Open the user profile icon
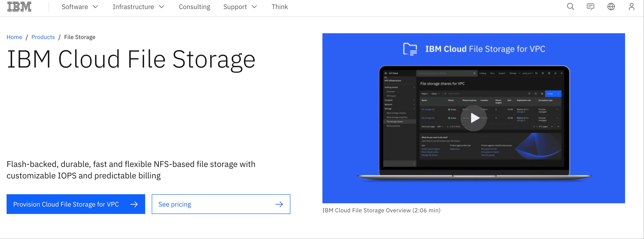The height and width of the screenshot is (239, 644). click(631, 7)
